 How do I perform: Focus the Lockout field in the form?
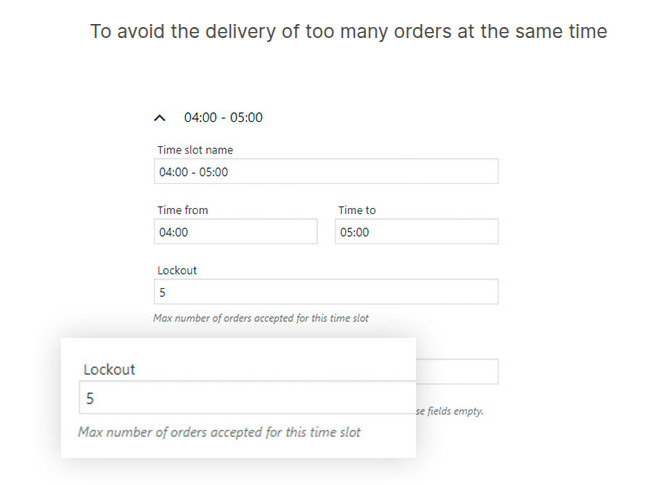coord(327,292)
